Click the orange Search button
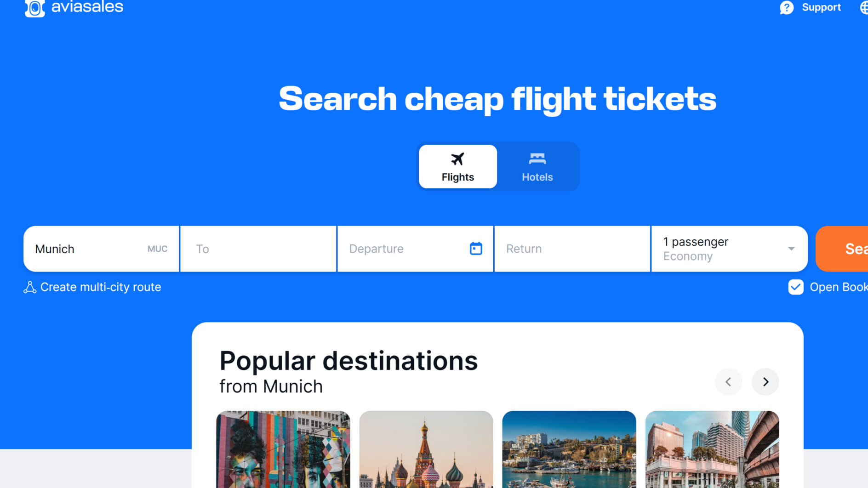Screen dimensions: 868x488 point(842,249)
